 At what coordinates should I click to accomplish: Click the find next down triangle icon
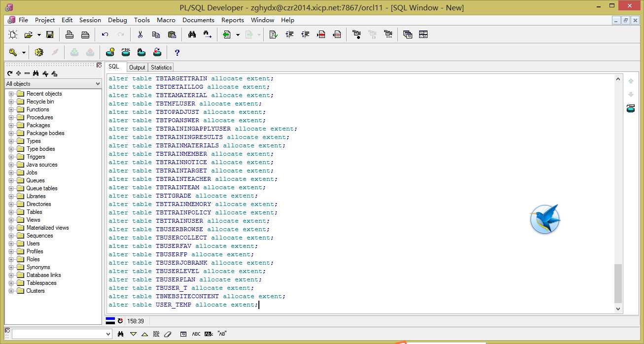[133, 334]
